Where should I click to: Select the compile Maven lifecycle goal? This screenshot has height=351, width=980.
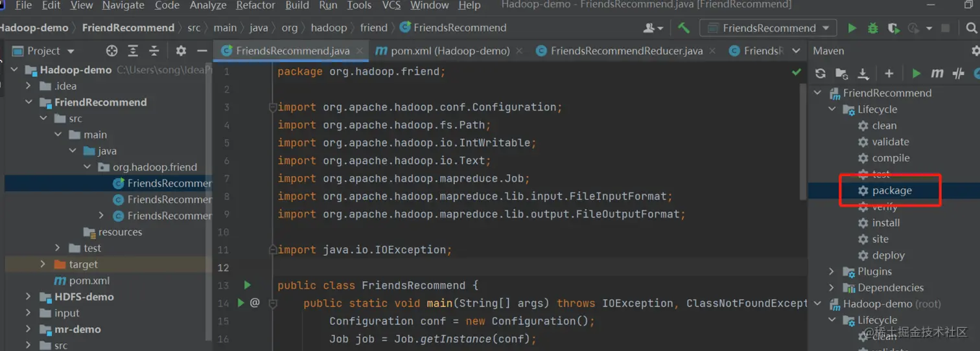pos(891,158)
